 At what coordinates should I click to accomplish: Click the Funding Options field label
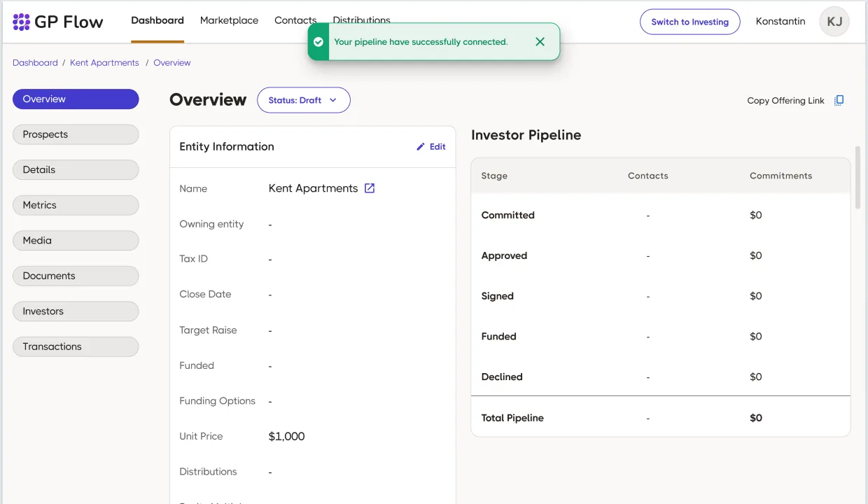tap(217, 401)
